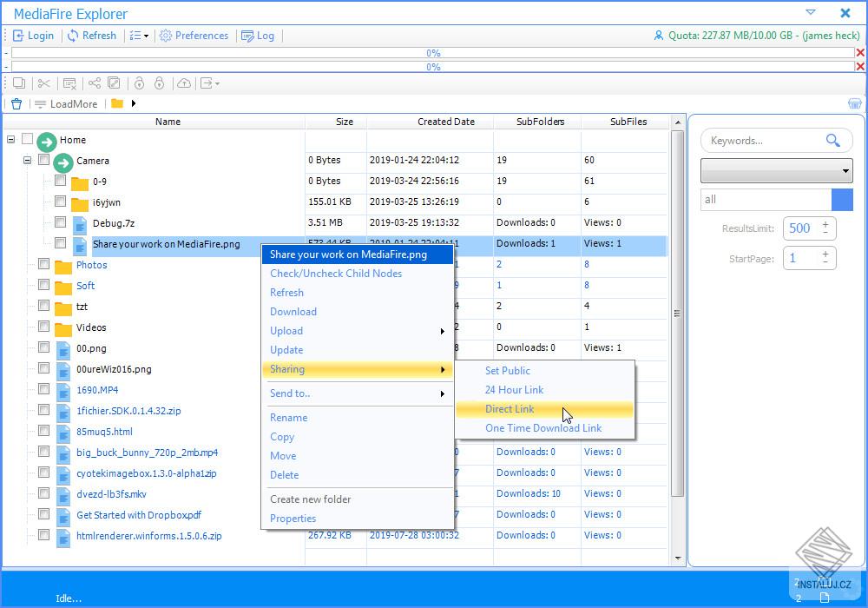Image resolution: width=868 pixels, height=608 pixels.
Task: Open the export arrow dropdown
Action: (209, 83)
